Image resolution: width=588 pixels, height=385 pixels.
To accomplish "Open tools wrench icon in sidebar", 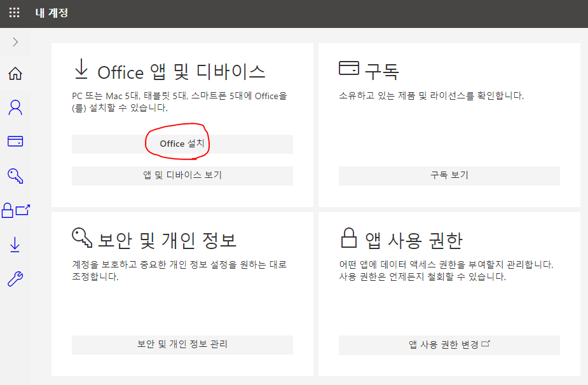I will (x=15, y=279).
